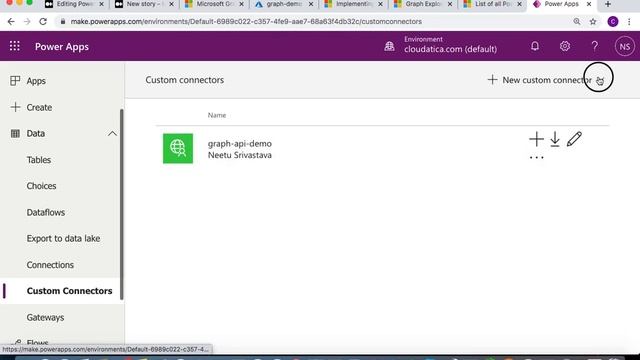Image resolution: width=640 pixels, height=360 pixels.
Task: Open the NS account avatar
Action: 624,47
